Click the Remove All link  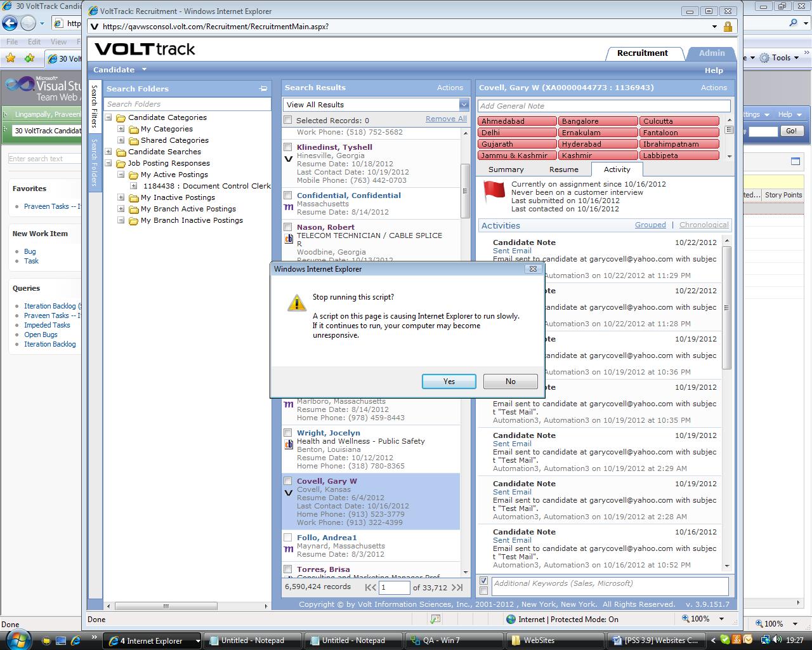click(446, 119)
